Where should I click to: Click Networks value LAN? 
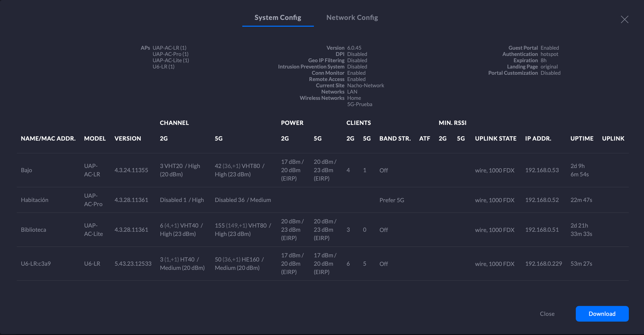click(352, 92)
